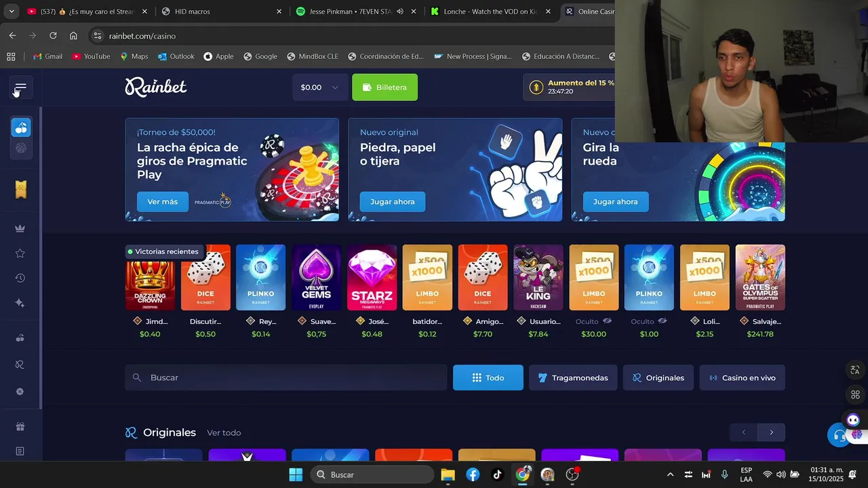Click the Buscar games search field

(x=285, y=378)
